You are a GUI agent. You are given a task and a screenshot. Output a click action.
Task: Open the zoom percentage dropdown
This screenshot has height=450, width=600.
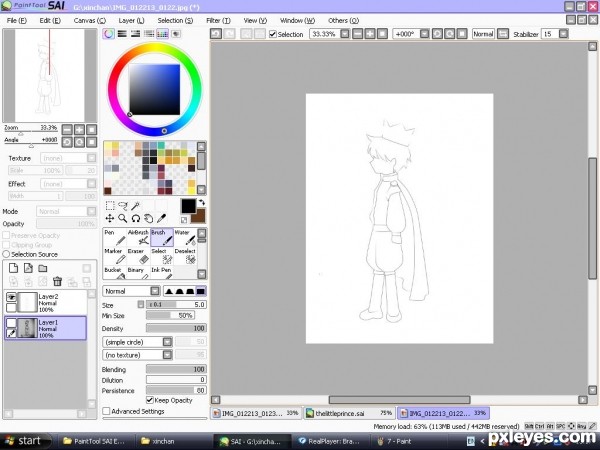point(345,34)
